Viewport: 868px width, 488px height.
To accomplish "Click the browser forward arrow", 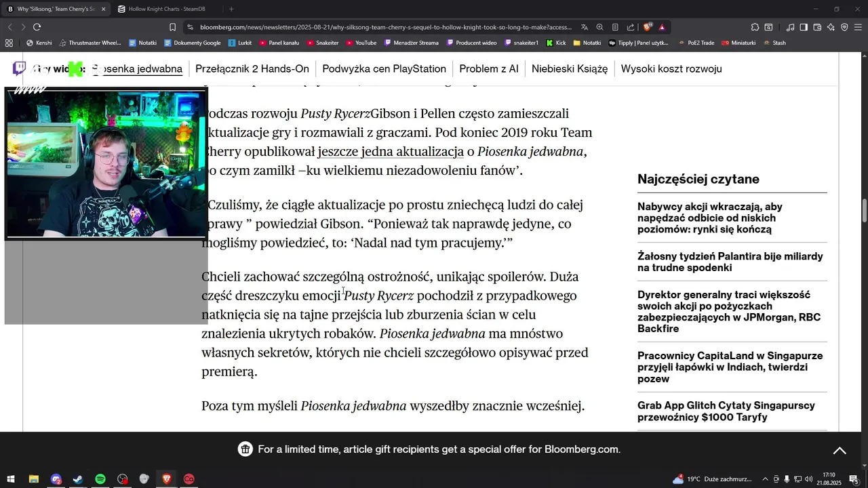I will (x=23, y=27).
